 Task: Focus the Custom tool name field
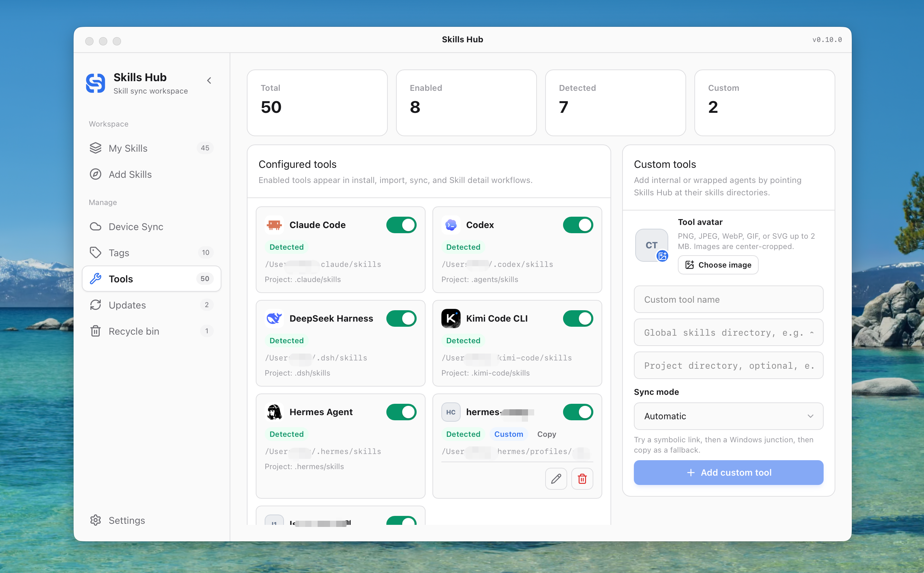tap(728, 299)
